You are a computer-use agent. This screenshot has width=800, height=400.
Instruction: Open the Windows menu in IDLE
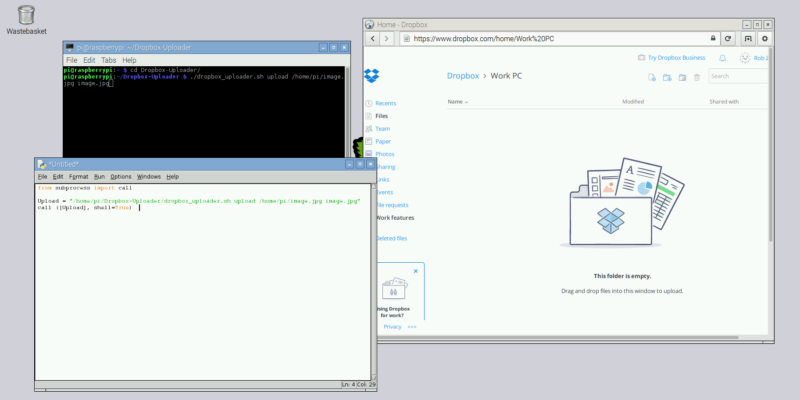(148, 177)
